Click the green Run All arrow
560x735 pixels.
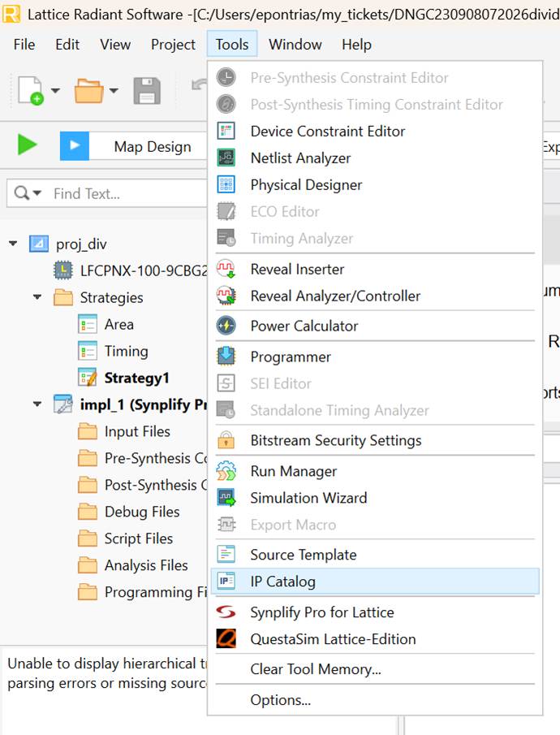pos(27,145)
